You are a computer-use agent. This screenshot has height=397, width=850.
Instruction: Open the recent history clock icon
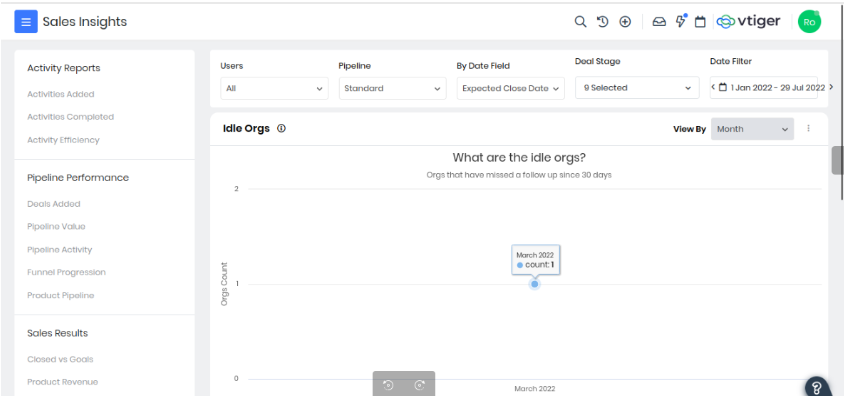pos(602,22)
